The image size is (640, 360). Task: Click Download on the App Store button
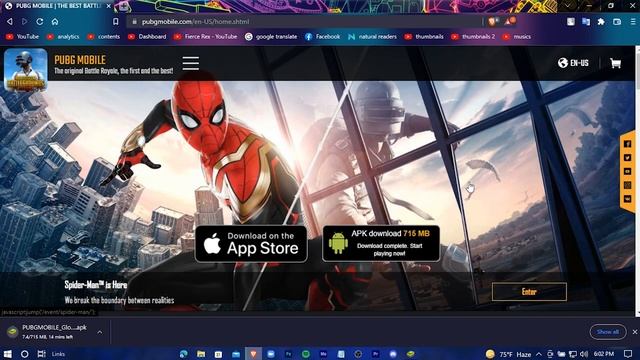pos(251,244)
